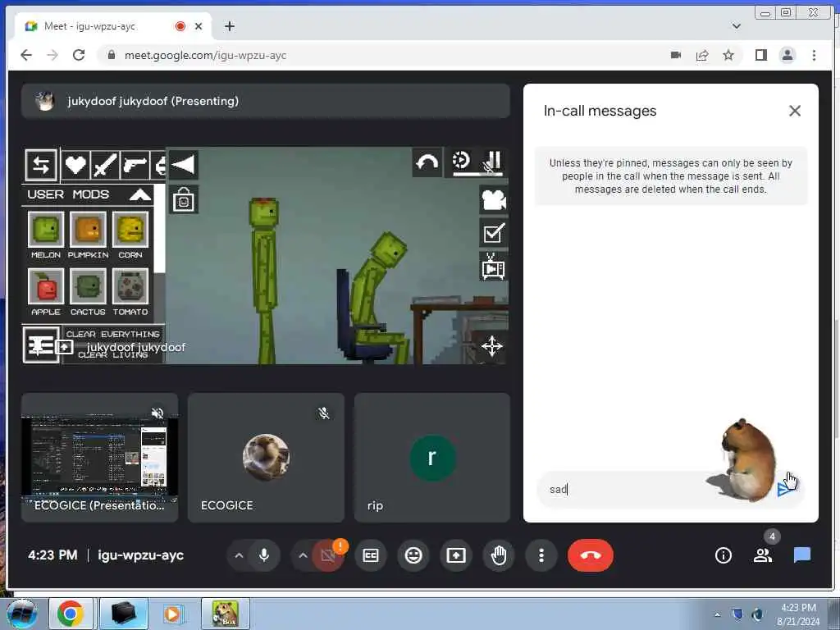This screenshot has width=840, height=630.
Task: Select the move arrows tool in game
Action: [x=492, y=346]
